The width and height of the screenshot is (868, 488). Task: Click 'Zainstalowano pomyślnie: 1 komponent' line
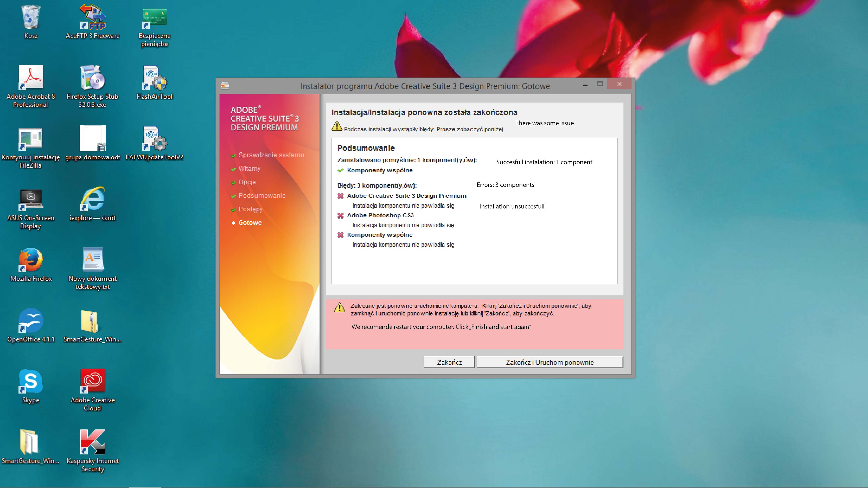[x=407, y=160]
